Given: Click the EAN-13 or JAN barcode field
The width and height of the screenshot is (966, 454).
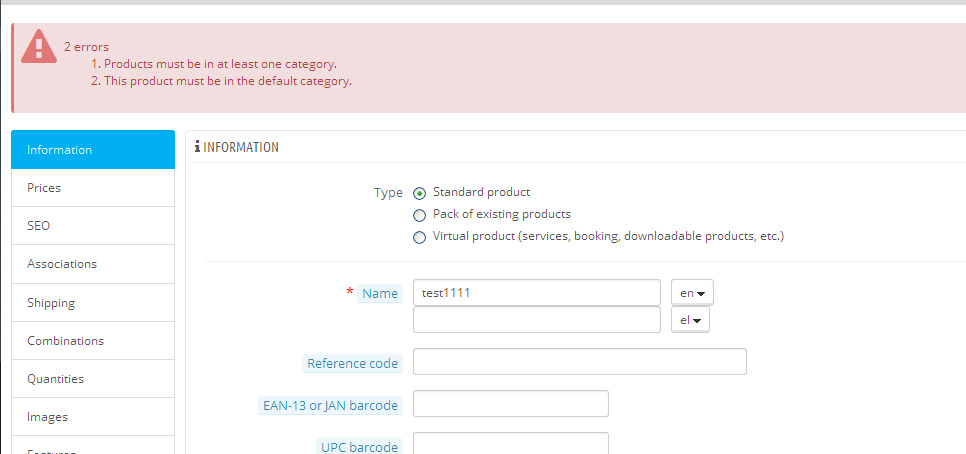Looking at the screenshot, I should [x=510, y=404].
